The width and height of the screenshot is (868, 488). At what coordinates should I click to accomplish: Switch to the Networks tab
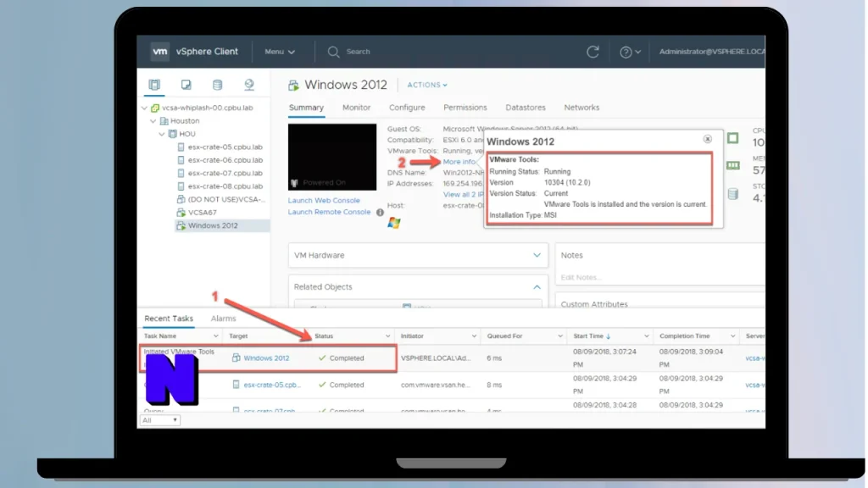581,108
